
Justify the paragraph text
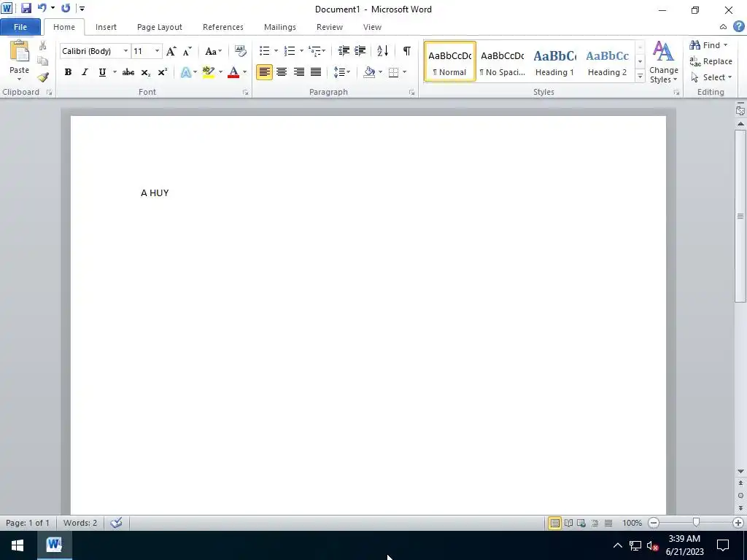pos(316,72)
